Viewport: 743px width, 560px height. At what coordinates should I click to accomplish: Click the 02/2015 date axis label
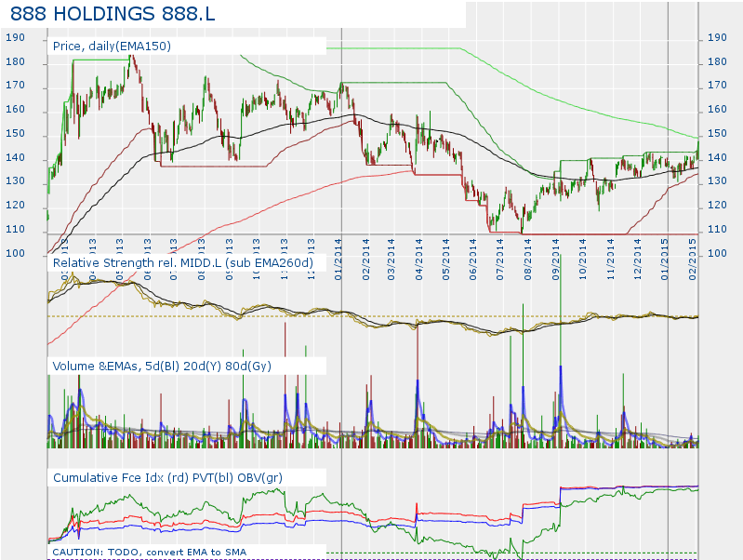(692, 260)
